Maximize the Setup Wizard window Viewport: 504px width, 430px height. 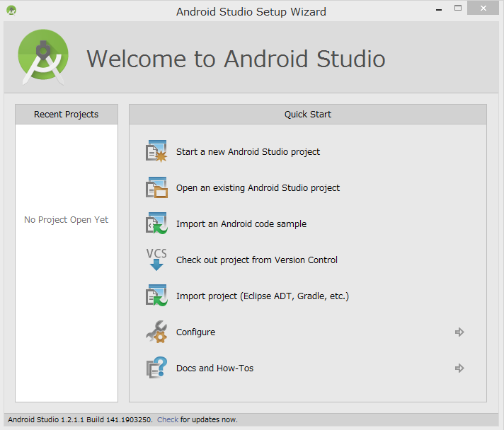458,8
